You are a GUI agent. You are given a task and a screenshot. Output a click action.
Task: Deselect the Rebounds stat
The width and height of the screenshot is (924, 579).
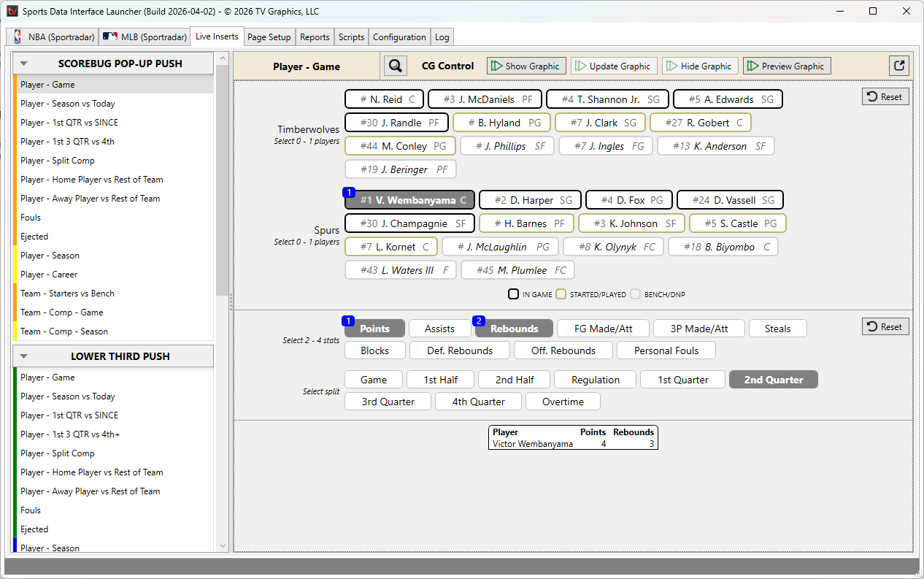pyautogui.click(x=514, y=329)
